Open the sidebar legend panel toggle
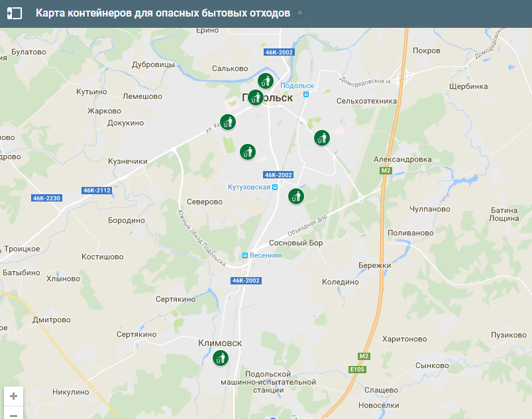This screenshot has height=419, width=532. point(14,13)
